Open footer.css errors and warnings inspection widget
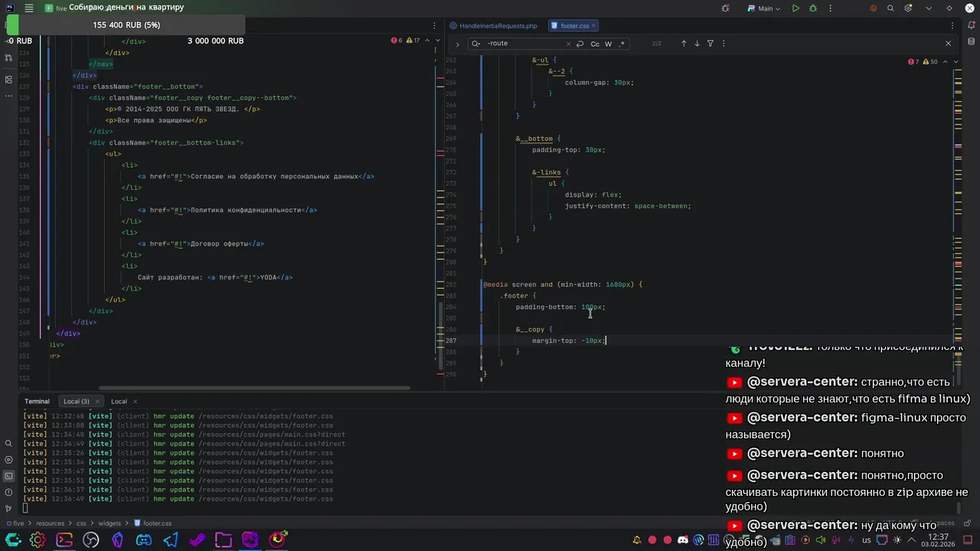 pyautogui.click(x=923, y=62)
